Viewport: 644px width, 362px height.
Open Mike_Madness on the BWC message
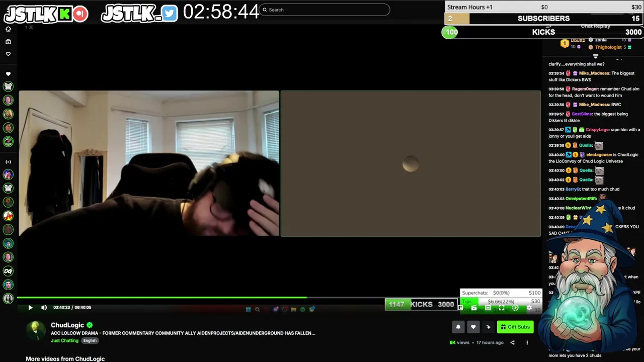594,105
